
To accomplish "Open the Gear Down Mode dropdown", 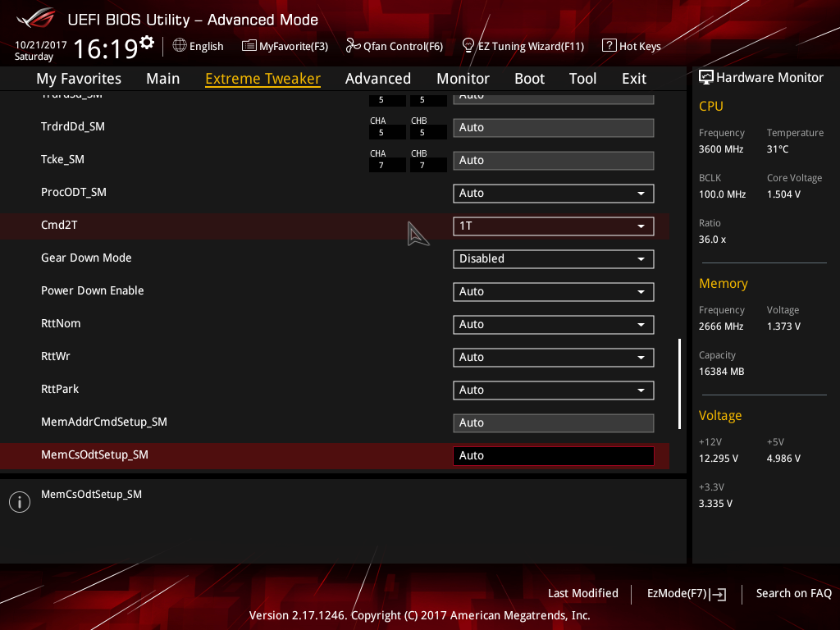I will tap(554, 258).
